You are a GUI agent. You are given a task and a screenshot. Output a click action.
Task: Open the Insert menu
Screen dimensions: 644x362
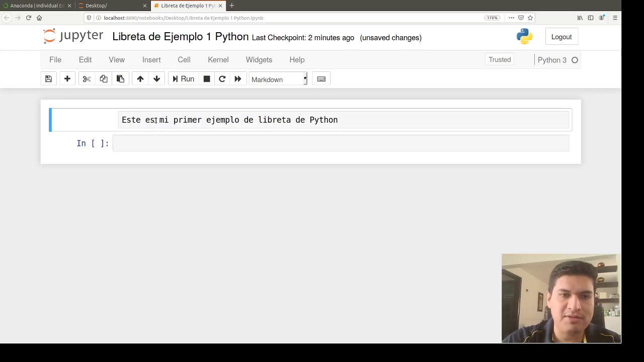pos(151,60)
